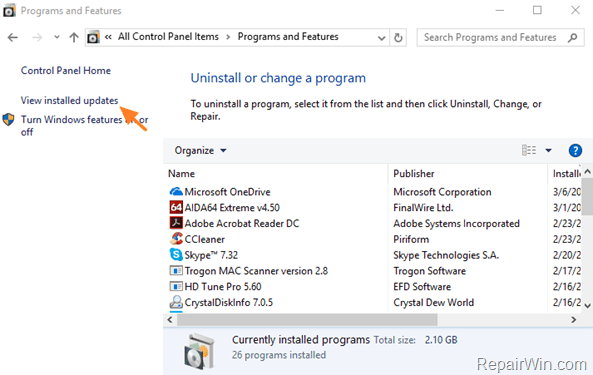Open the more view options arrow
This screenshot has height=375, width=593.
pos(548,150)
